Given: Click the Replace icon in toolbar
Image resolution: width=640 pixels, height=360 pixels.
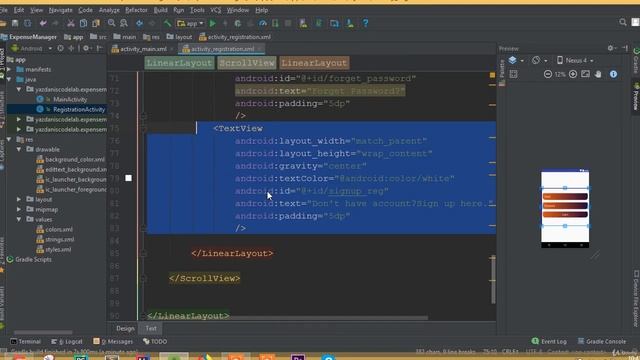Looking at the screenshot, I should [124, 24].
